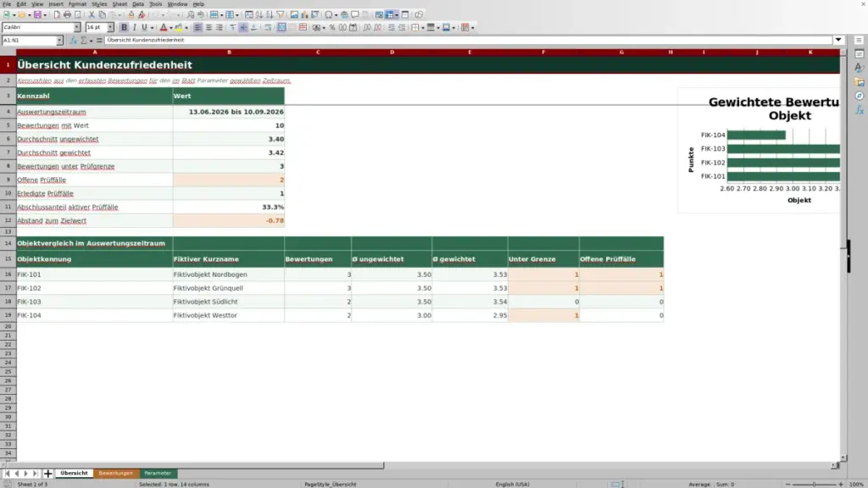Click the Function Wizard icon
868x488 pixels.
point(74,41)
